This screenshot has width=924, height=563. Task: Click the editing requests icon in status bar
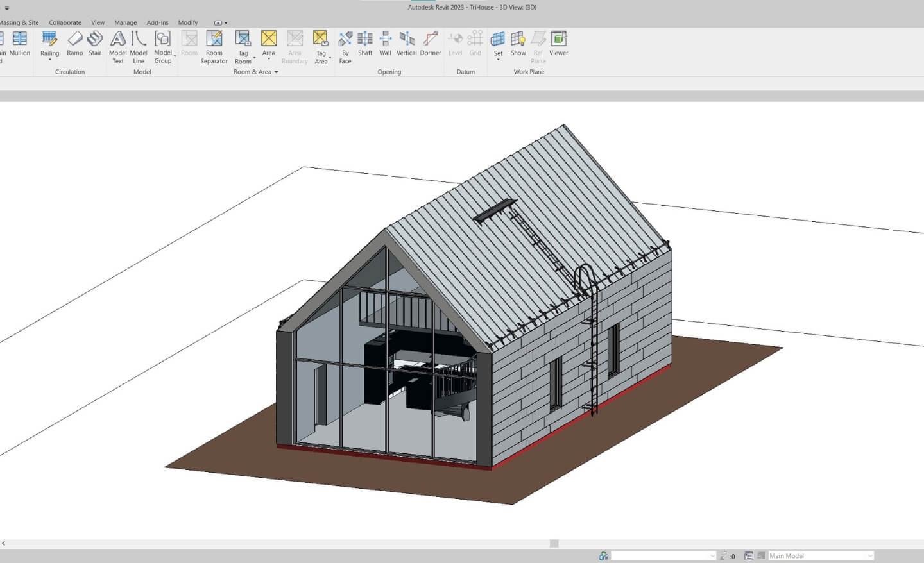tap(724, 556)
